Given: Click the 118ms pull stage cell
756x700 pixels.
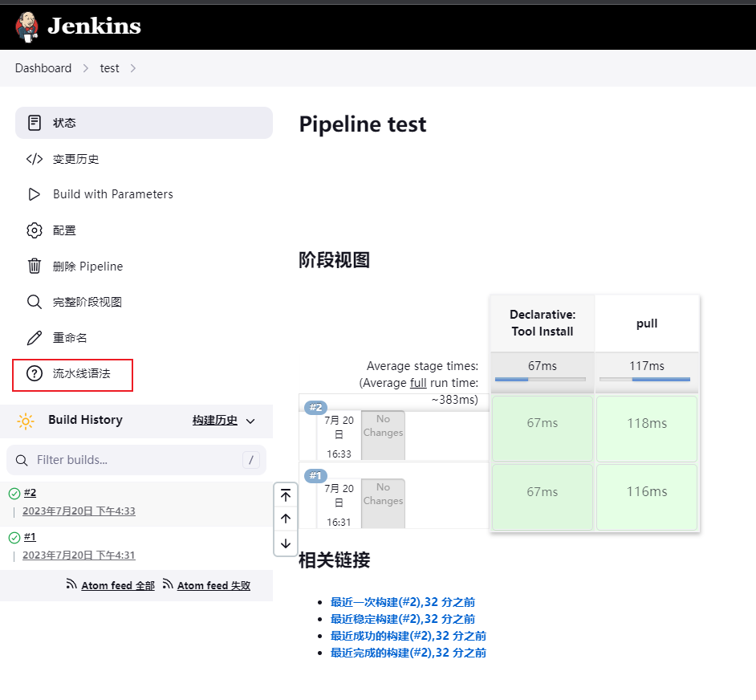Looking at the screenshot, I should point(647,429).
